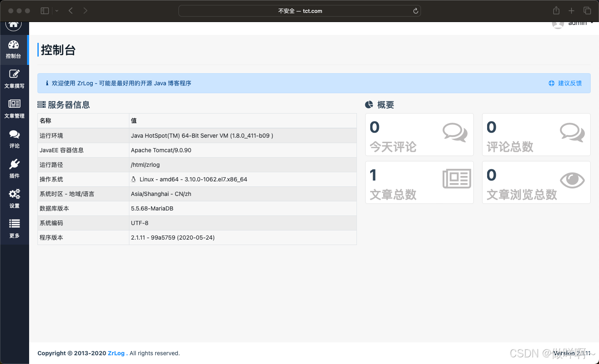Click the 程序版本 row label

coord(51,238)
